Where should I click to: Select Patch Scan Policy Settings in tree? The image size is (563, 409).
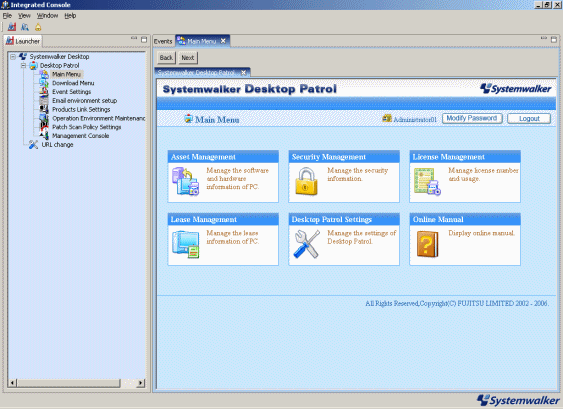87,127
